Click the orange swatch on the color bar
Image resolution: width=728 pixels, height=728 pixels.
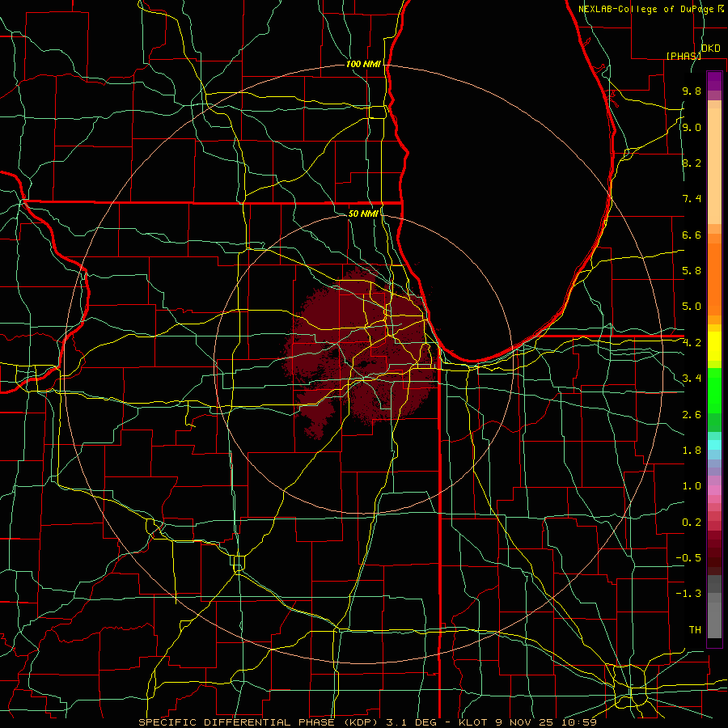point(714,278)
